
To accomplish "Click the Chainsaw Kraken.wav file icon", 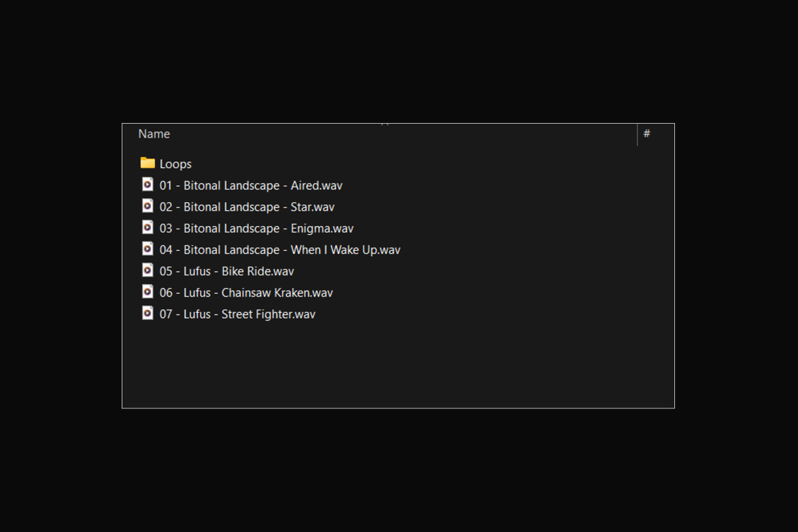I will (x=148, y=291).
